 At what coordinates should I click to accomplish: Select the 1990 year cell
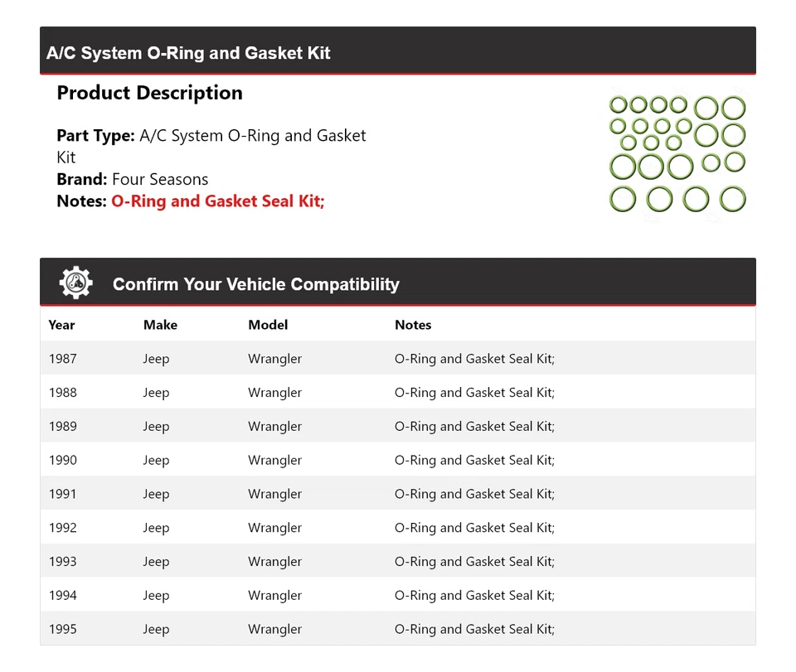tap(63, 461)
